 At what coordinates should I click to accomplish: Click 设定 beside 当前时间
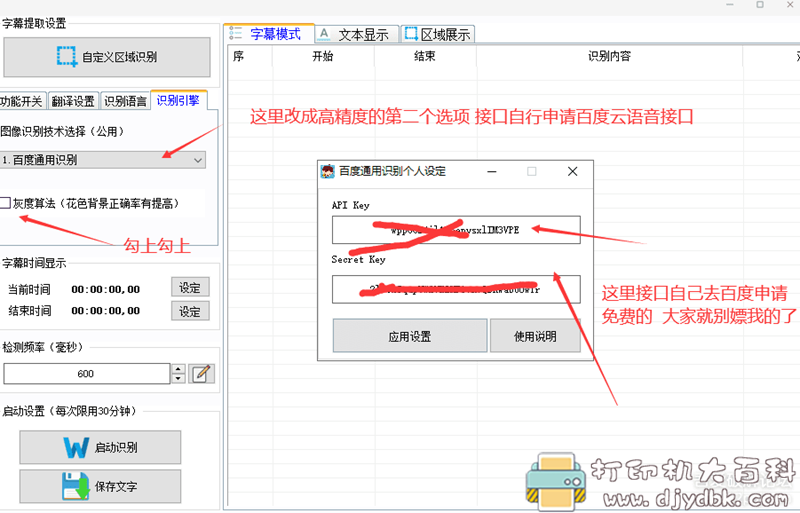click(x=190, y=287)
